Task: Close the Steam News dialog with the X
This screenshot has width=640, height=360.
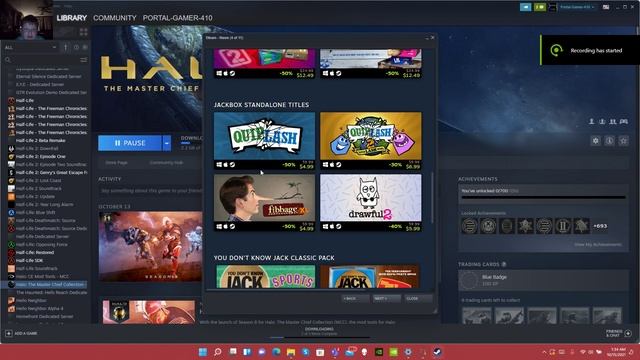Action: point(433,38)
